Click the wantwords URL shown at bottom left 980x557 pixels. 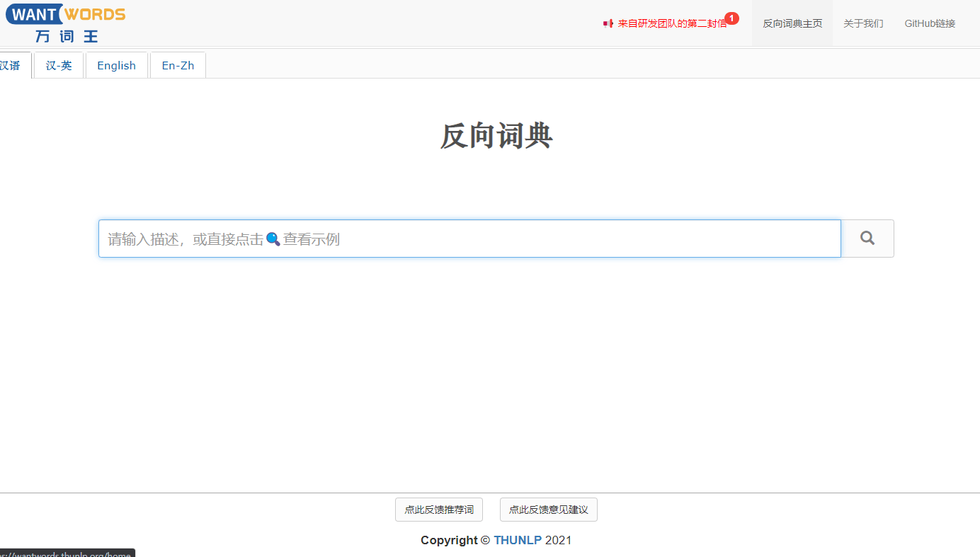[67, 554]
